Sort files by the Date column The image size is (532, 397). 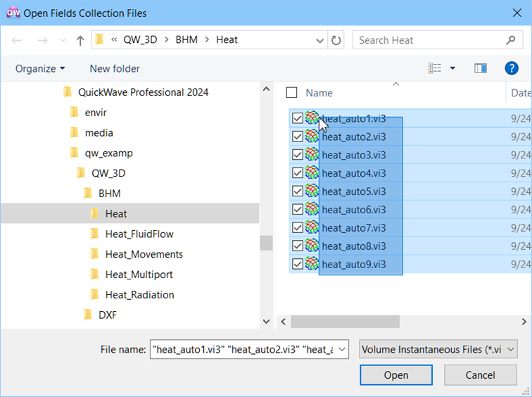(x=521, y=93)
